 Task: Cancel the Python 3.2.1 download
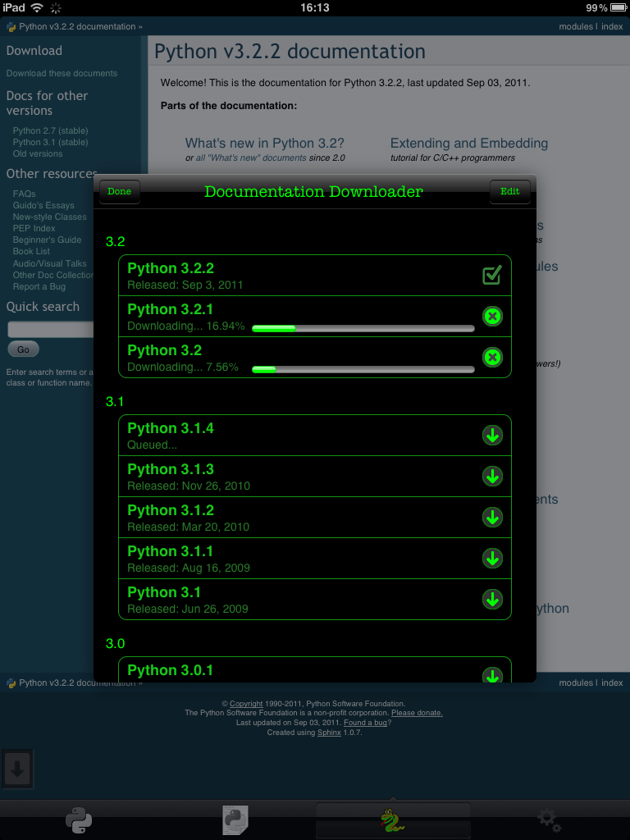tap(492, 317)
